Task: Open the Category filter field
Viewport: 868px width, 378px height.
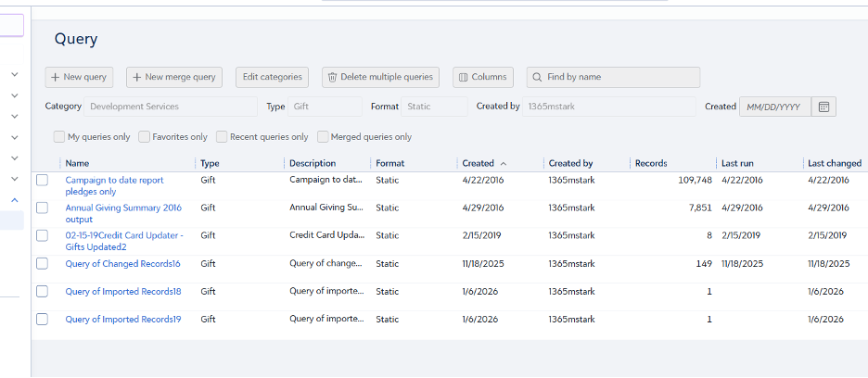Action: click(x=171, y=107)
